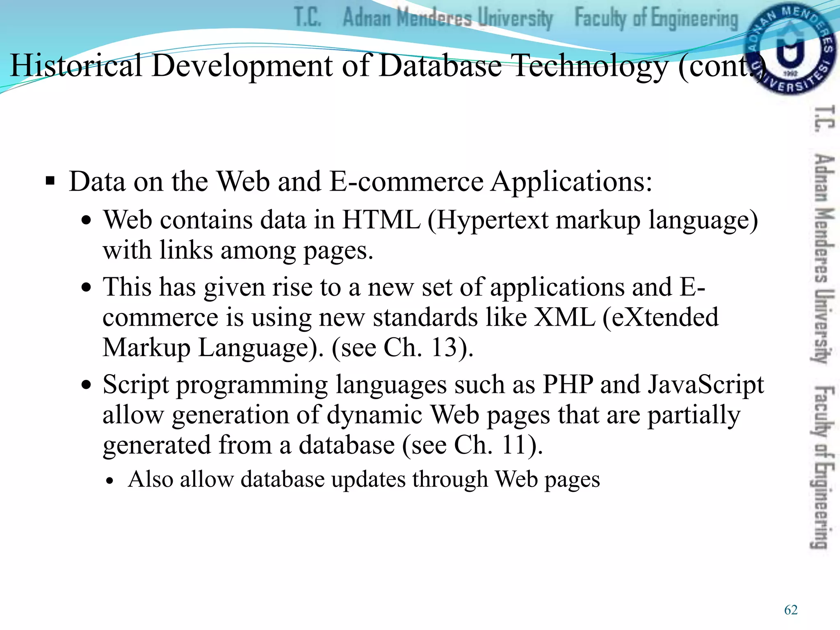Click the line 'with links among pages.'

coord(238,251)
